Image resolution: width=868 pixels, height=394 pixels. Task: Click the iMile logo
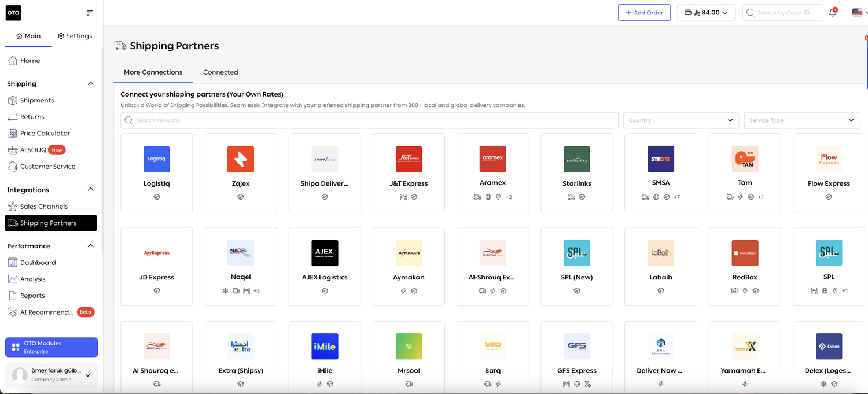(x=325, y=347)
